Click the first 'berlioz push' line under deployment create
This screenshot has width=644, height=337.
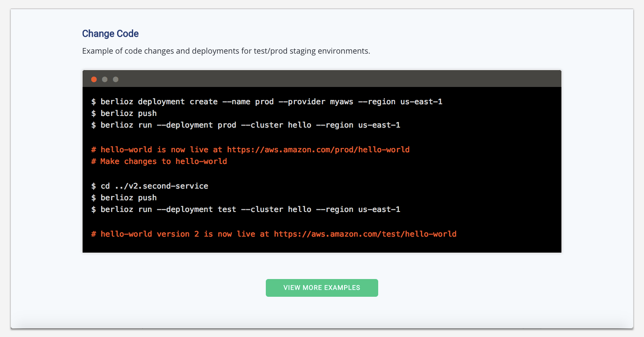[x=124, y=113]
